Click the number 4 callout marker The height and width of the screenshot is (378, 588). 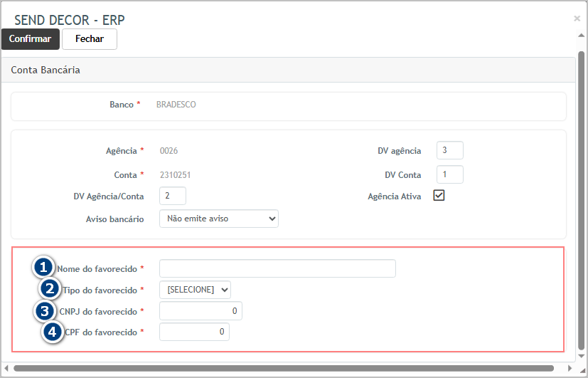pyautogui.click(x=53, y=332)
